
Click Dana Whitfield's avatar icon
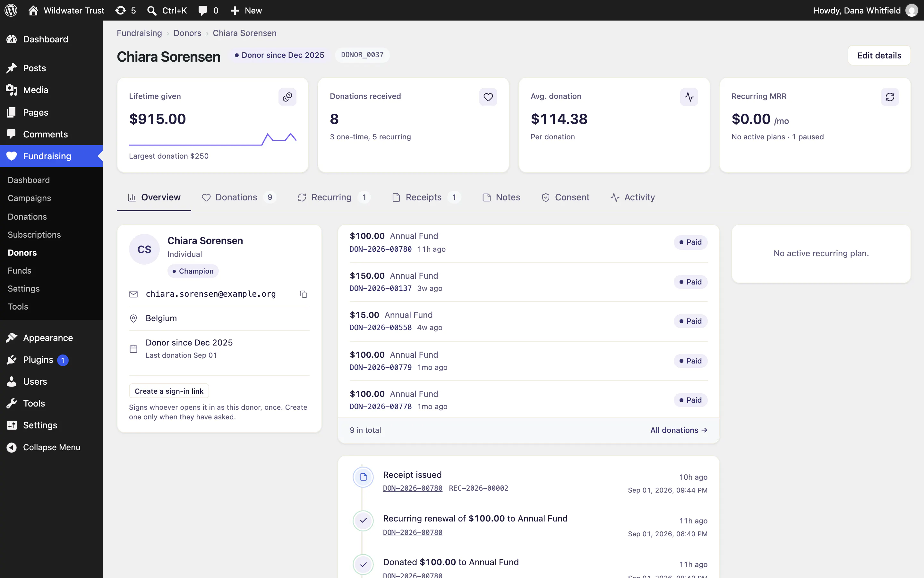click(x=912, y=10)
